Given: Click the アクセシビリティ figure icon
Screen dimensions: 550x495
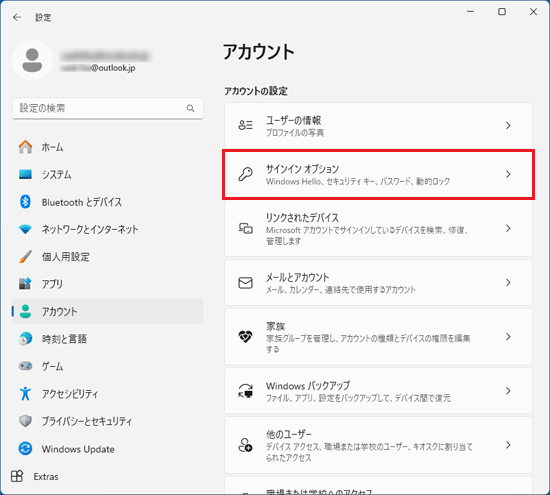Looking at the screenshot, I should pos(25,394).
